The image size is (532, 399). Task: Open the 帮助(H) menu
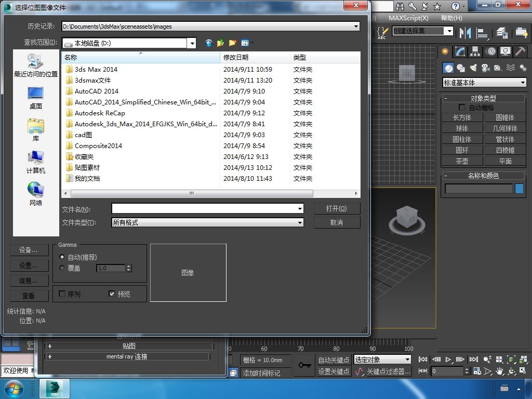(x=451, y=18)
